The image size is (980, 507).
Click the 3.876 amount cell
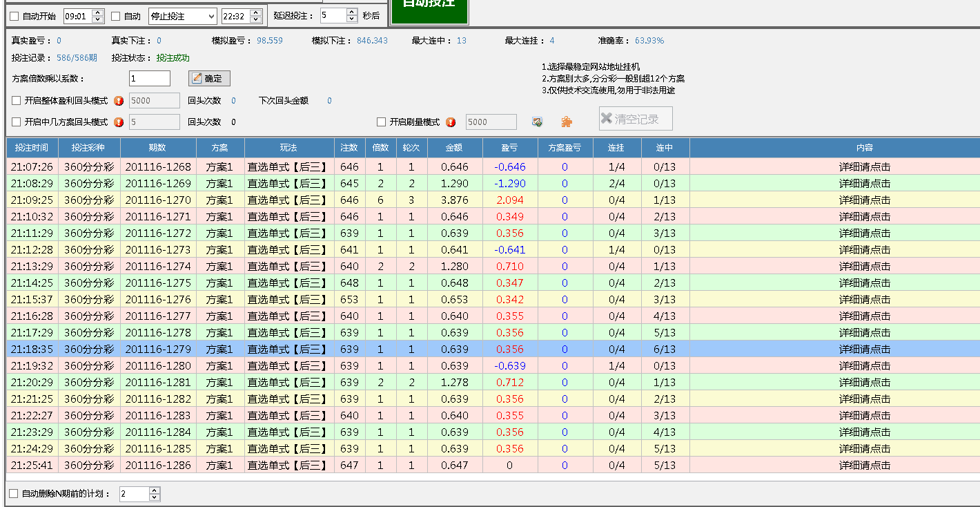(455, 200)
